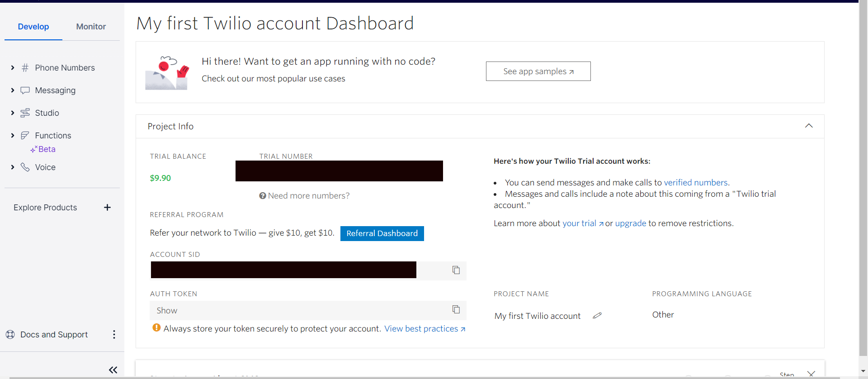Click the upgrade link
Viewport: 868px width, 379px height.
(631, 223)
